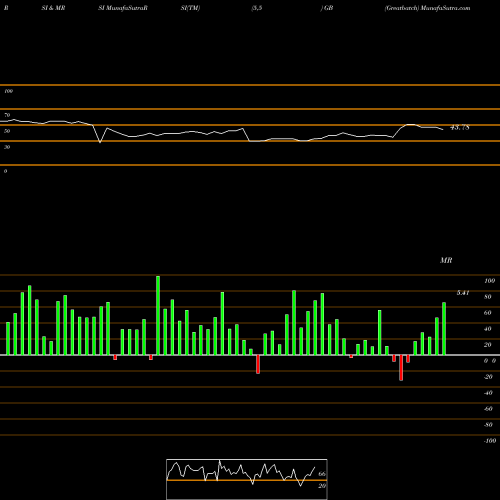Click the '66' label in mini chart
Viewport: 500px width, 500px height.
[x=322, y=474]
